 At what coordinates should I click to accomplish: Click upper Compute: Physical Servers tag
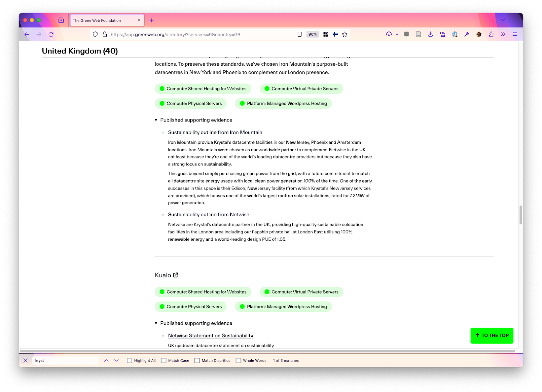[191, 104]
